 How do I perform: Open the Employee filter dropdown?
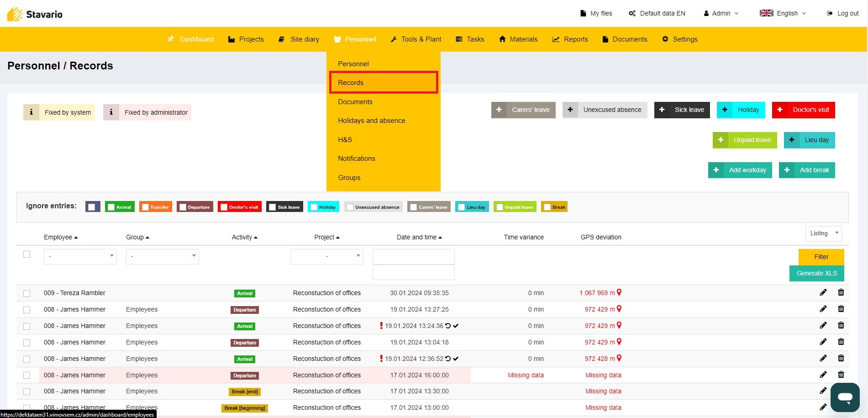(x=80, y=256)
